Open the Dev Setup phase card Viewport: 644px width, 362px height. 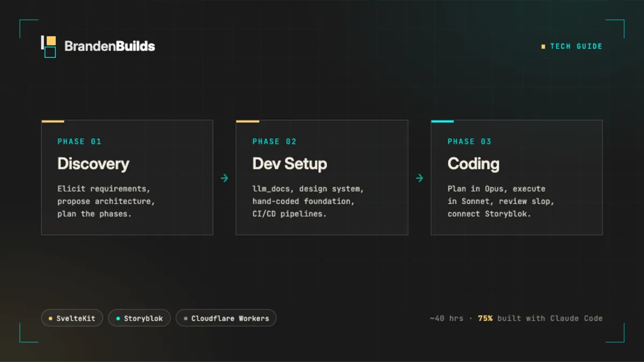click(x=322, y=178)
